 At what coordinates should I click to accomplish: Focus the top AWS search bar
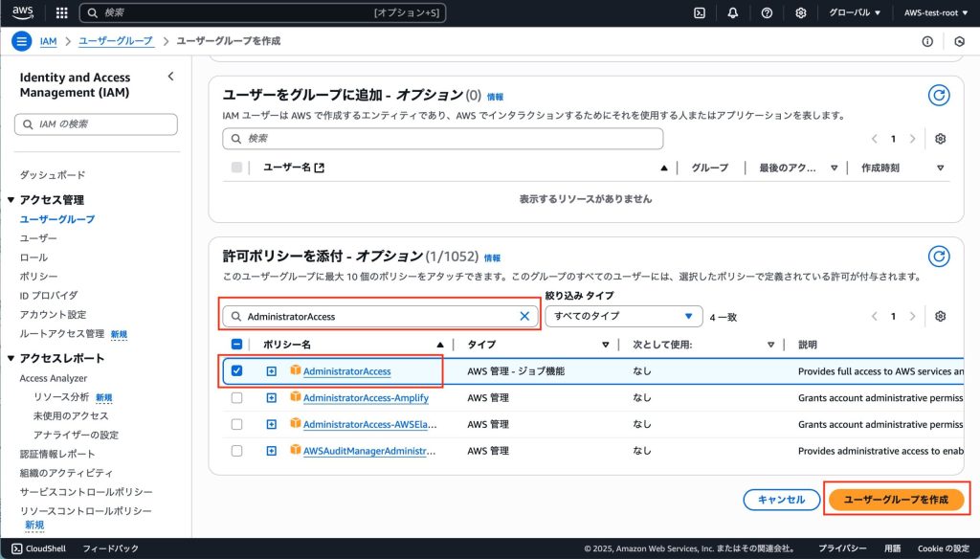(x=262, y=12)
